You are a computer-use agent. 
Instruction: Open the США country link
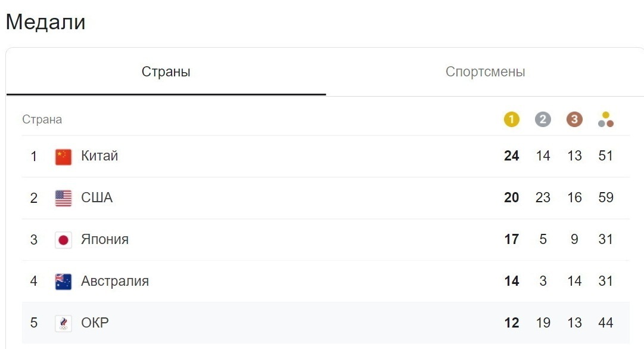coord(97,198)
